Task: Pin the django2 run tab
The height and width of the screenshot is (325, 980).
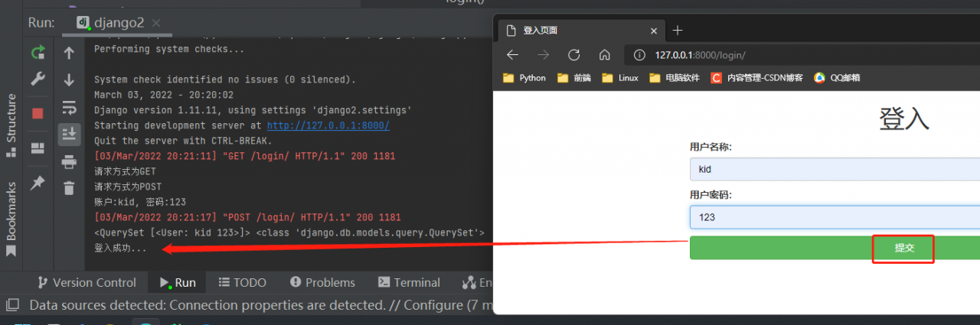Action: (x=38, y=183)
